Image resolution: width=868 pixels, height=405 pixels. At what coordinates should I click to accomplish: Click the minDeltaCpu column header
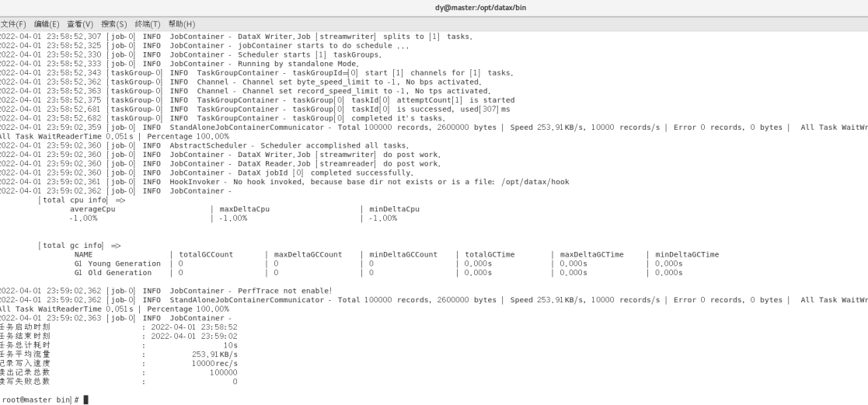(394, 209)
